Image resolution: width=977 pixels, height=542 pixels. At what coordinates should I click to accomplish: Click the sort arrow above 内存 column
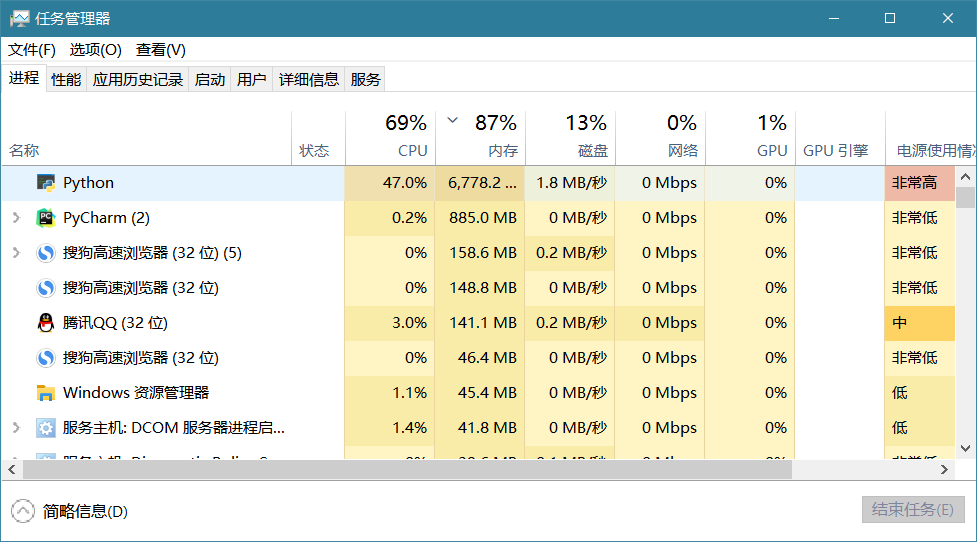pyautogui.click(x=453, y=120)
